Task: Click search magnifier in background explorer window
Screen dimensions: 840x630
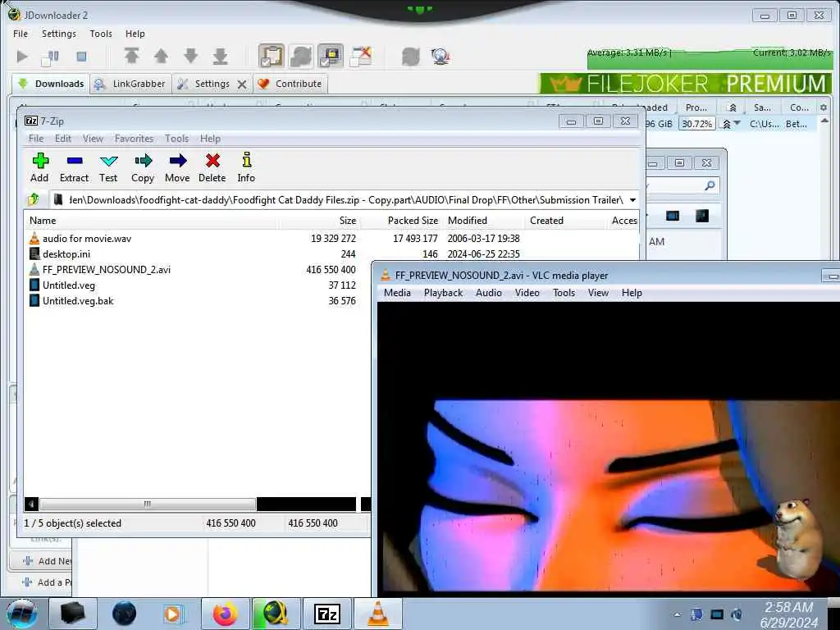Action: pyautogui.click(x=710, y=186)
